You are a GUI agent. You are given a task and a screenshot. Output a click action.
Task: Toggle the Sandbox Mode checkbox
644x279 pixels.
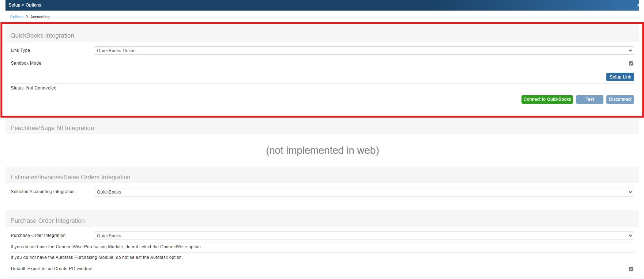[631, 64]
